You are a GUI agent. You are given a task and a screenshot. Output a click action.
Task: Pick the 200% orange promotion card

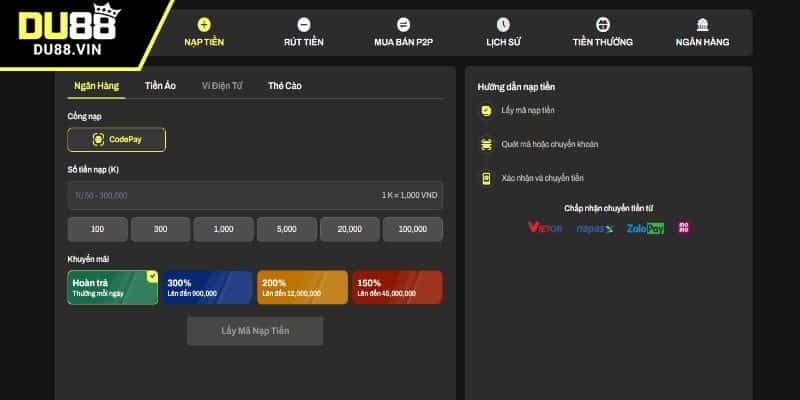click(x=302, y=287)
